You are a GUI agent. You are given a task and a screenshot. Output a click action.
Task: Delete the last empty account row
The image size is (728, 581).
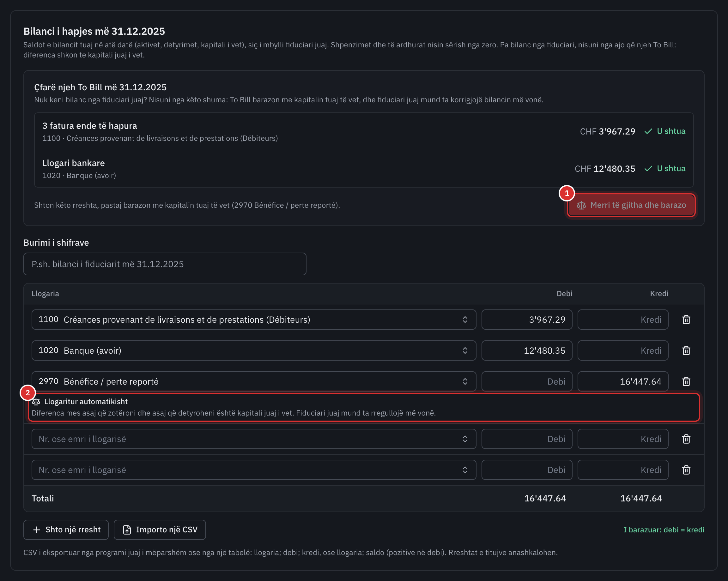686,470
